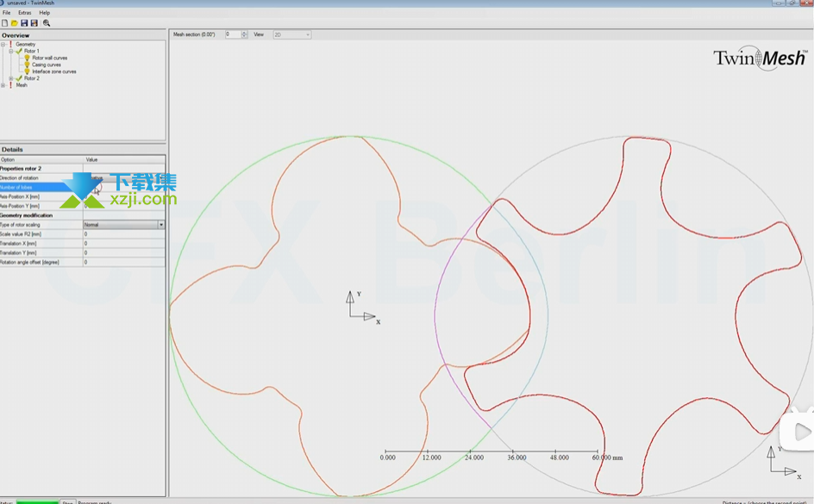Toggle the Interface zone curves light bulb
Screen dimensions: 814x504
pyautogui.click(x=27, y=71)
